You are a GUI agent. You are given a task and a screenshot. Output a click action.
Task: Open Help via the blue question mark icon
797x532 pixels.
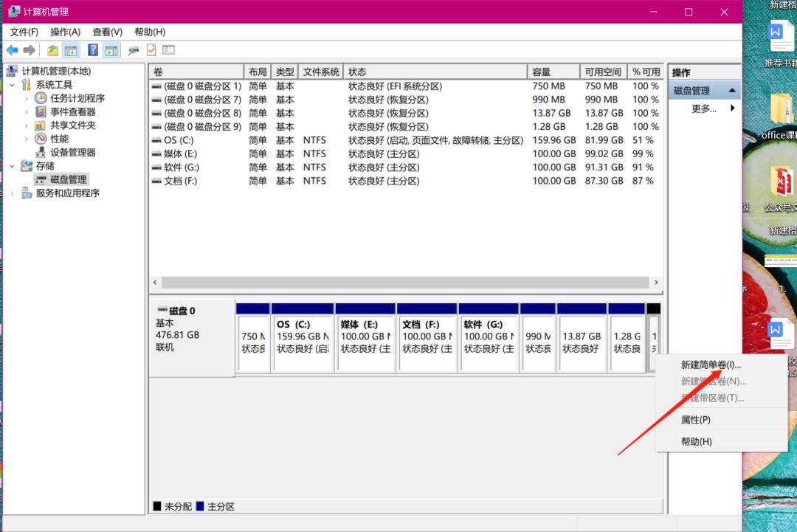click(93, 50)
